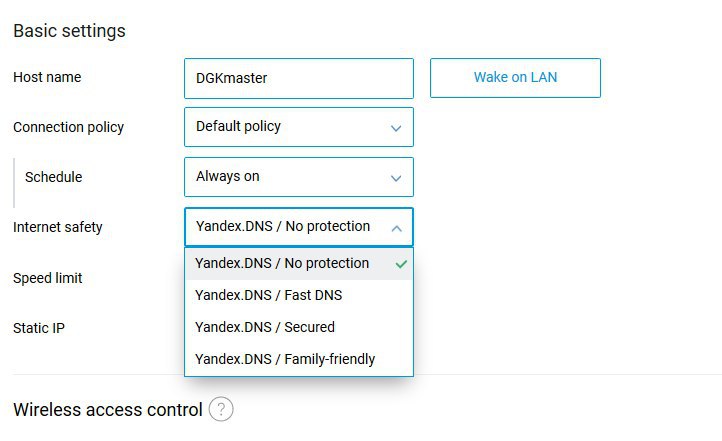Open help icon beside Wireless access control

tap(221, 409)
